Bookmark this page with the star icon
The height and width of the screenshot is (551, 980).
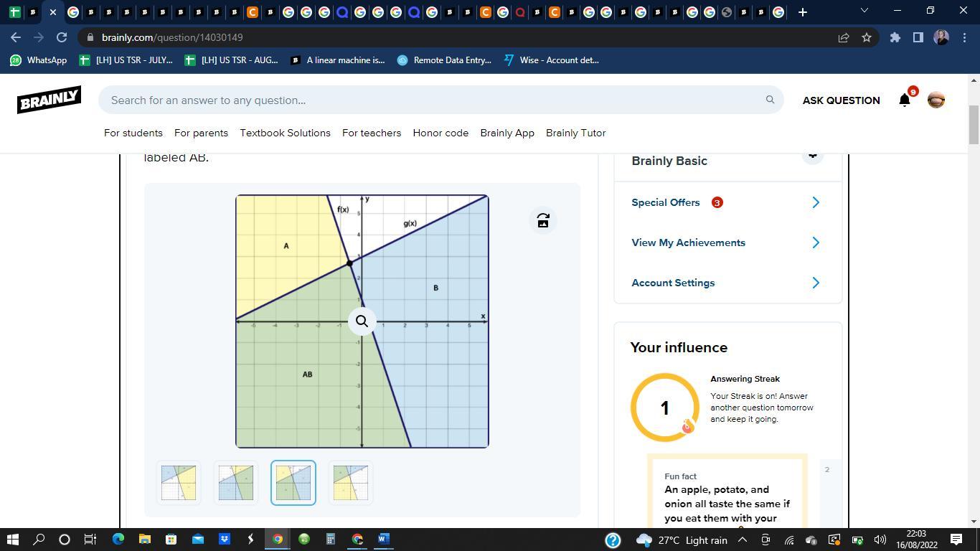(867, 37)
